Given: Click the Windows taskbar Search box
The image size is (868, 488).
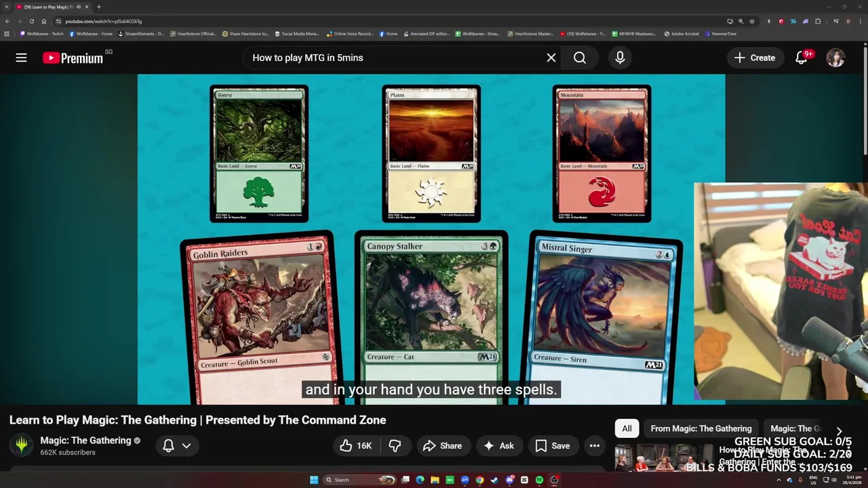Looking at the screenshot, I should (x=359, y=480).
